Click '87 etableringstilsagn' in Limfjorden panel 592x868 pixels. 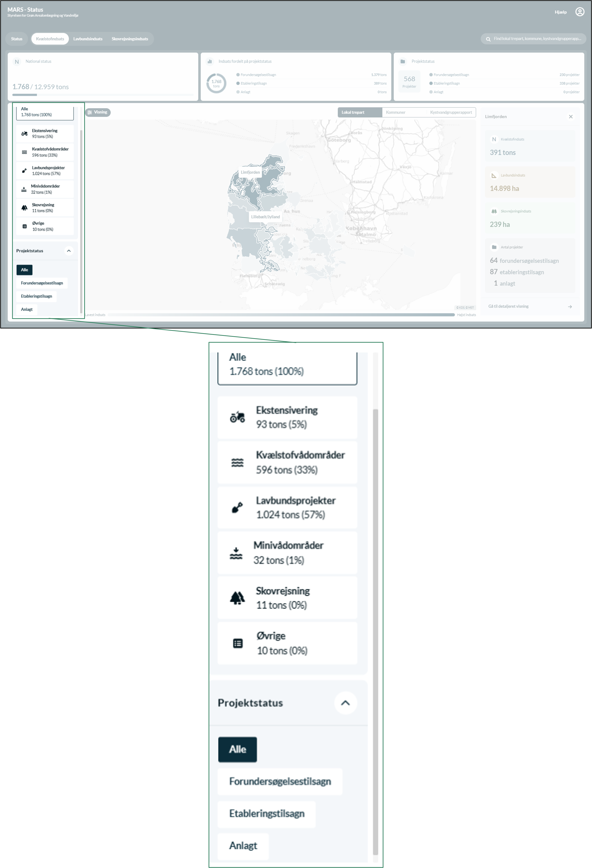click(517, 272)
